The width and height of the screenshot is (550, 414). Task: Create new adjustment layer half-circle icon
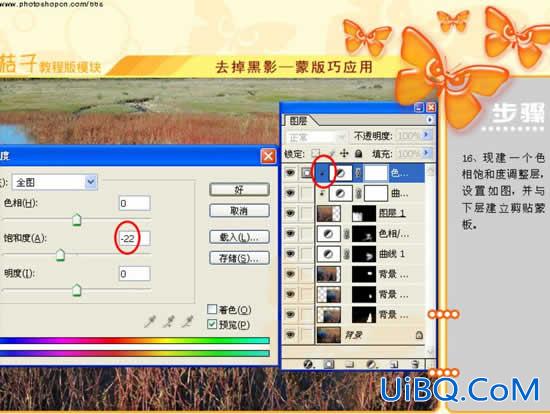[371, 365]
